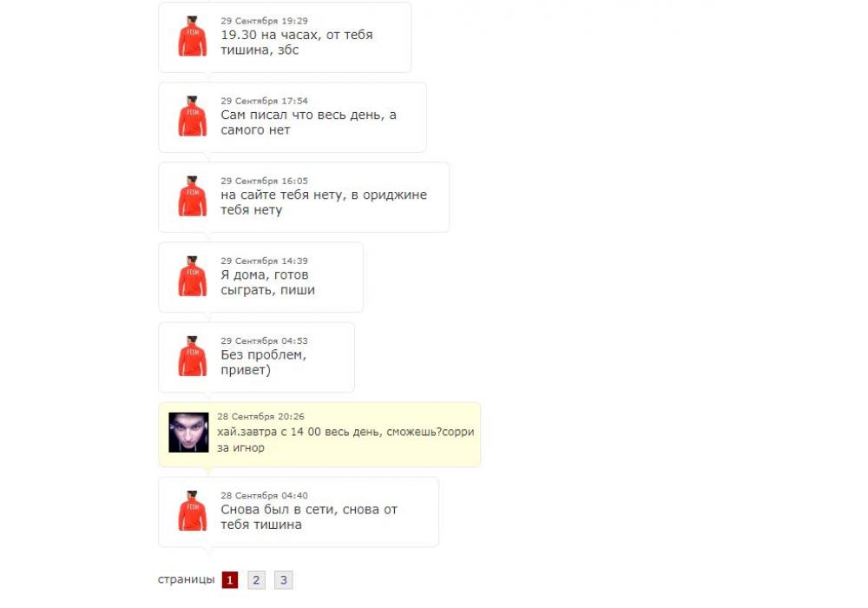Click the red jacket avatar on the 14:39 message
The width and height of the screenshot is (868, 608).
192,276
